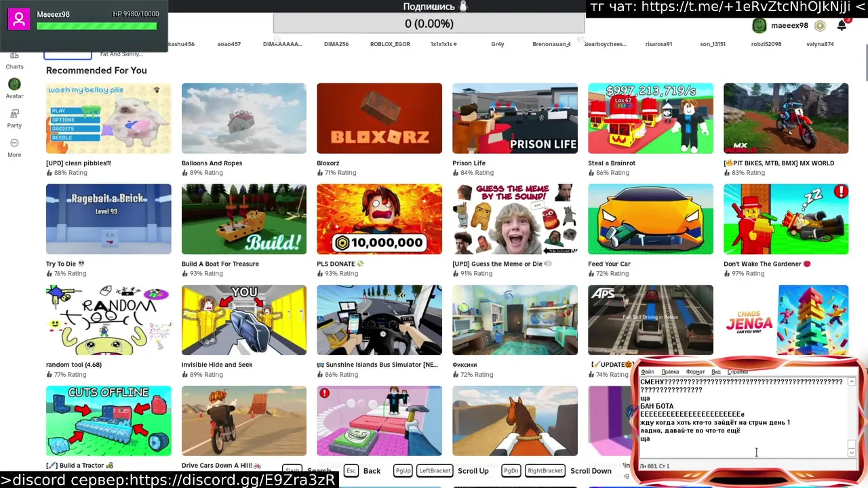Open the notifications bell icon

click(x=842, y=25)
